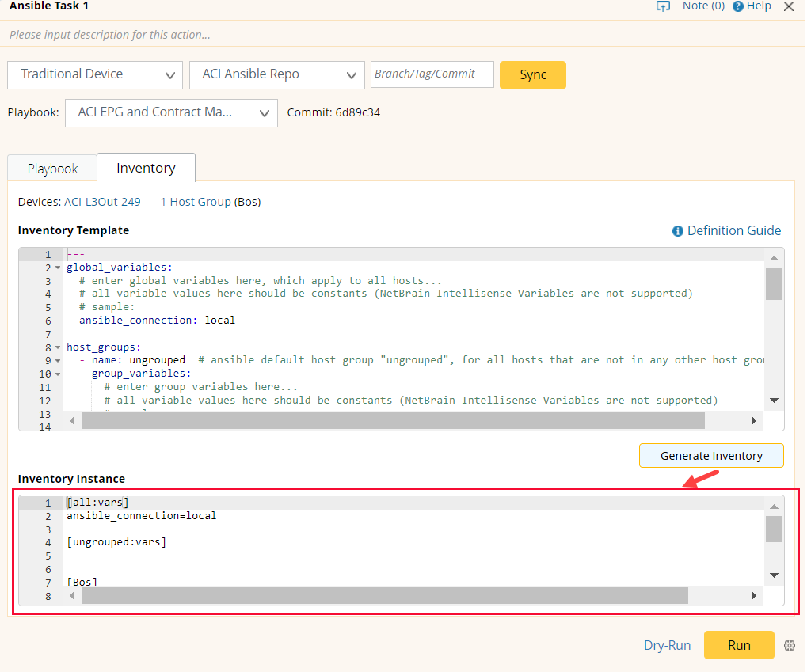Open the Help icon
This screenshot has width=811, height=672.
click(738, 6)
